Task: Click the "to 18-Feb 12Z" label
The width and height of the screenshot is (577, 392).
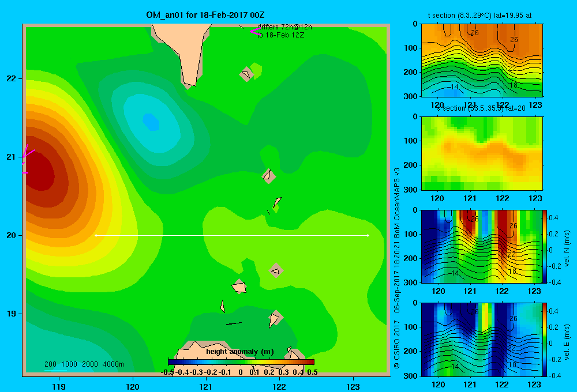Action: (281, 35)
